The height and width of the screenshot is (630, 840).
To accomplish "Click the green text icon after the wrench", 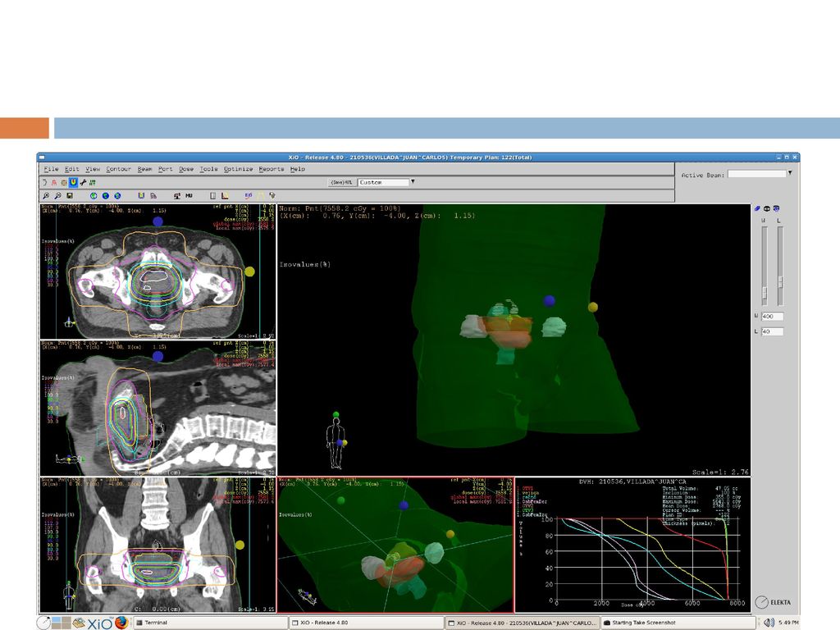I will (92, 183).
